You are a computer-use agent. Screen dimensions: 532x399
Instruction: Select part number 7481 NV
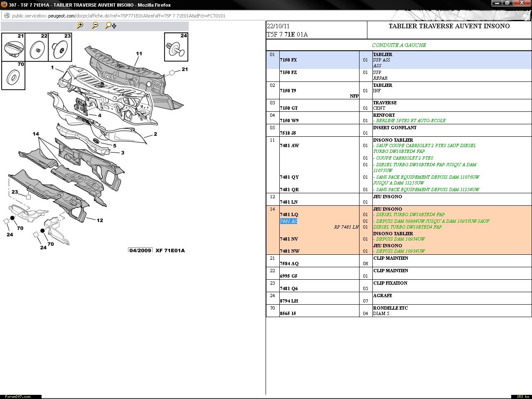point(289,239)
